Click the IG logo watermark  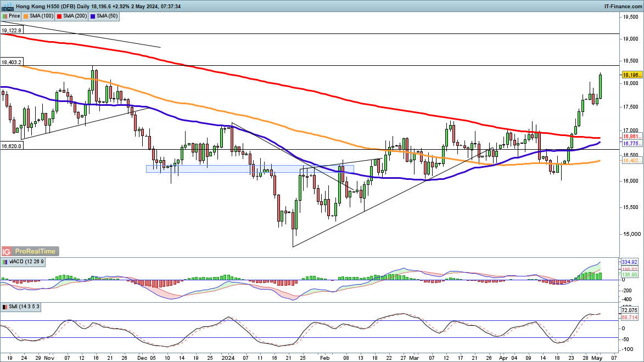pyautogui.click(x=7, y=251)
